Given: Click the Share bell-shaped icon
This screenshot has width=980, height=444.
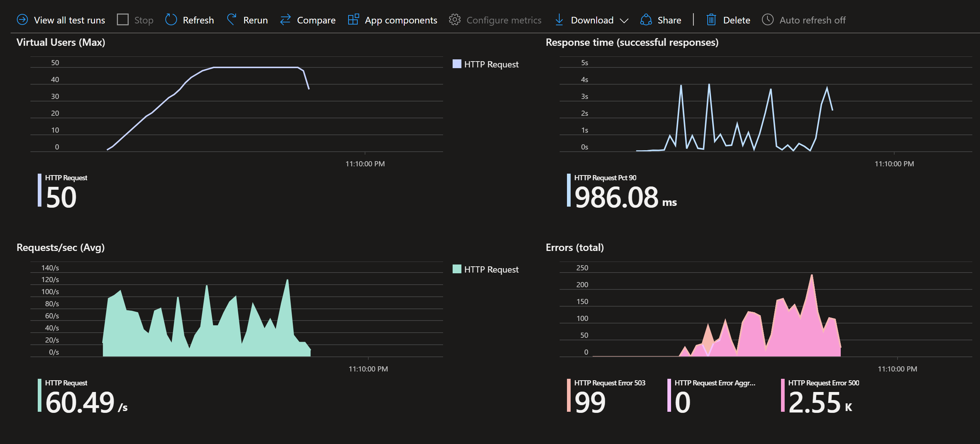Looking at the screenshot, I should click(646, 19).
